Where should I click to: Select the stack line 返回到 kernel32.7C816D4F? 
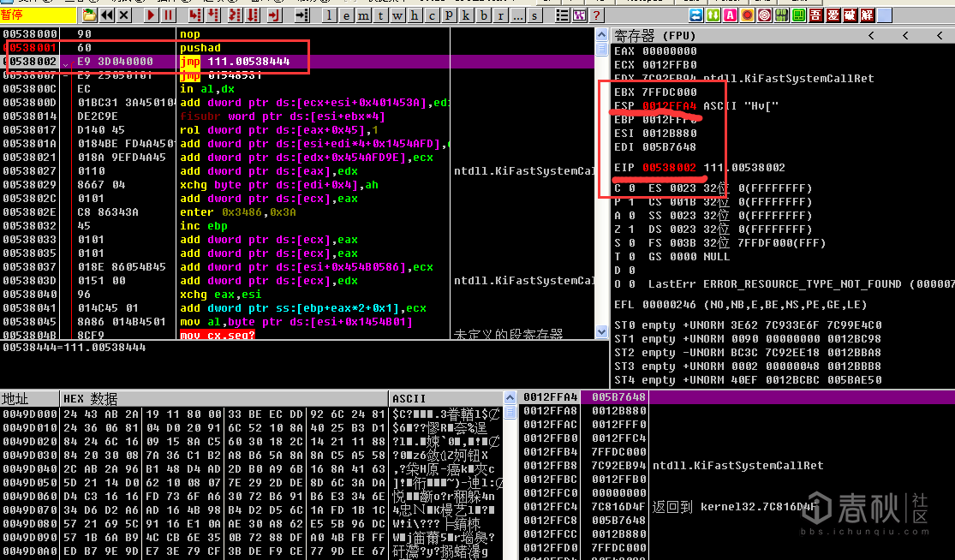click(737, 506)
